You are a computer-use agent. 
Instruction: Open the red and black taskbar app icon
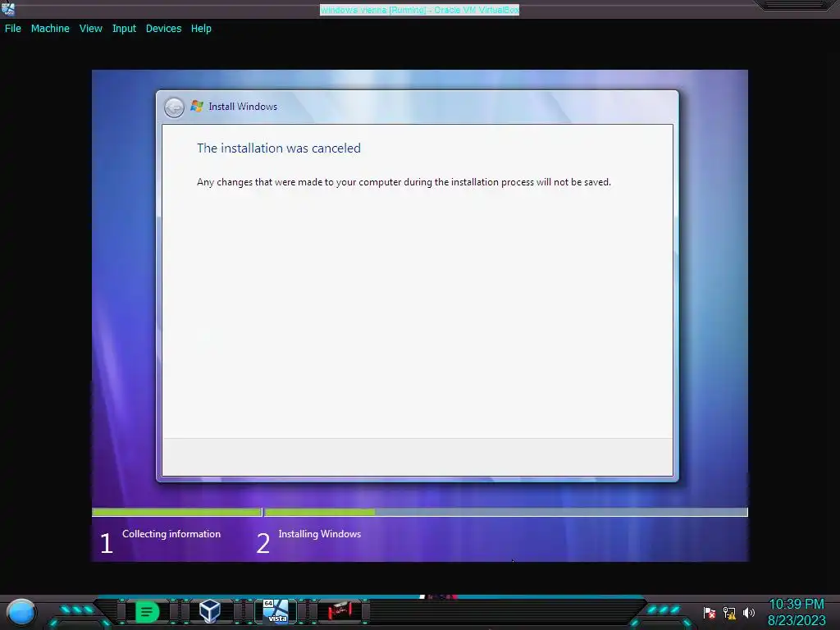click(340, 610)
